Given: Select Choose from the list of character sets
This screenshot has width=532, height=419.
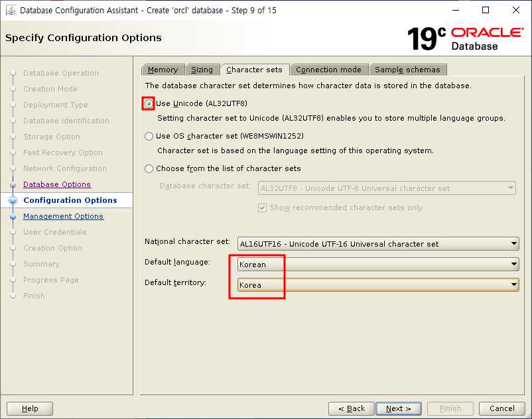Looking at the screenshot, I should [149, 169].
